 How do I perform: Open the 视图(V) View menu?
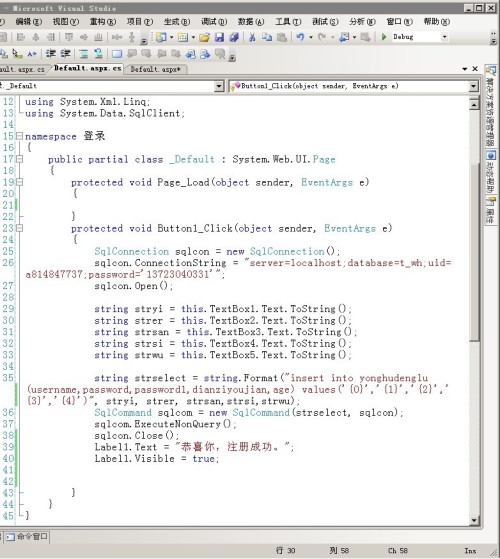(x=66, y=22)
